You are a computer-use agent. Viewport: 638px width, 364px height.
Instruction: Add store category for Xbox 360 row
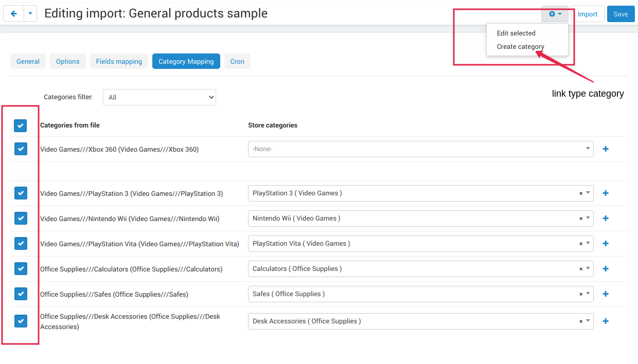pyautogui.click(x=606, y=149)
